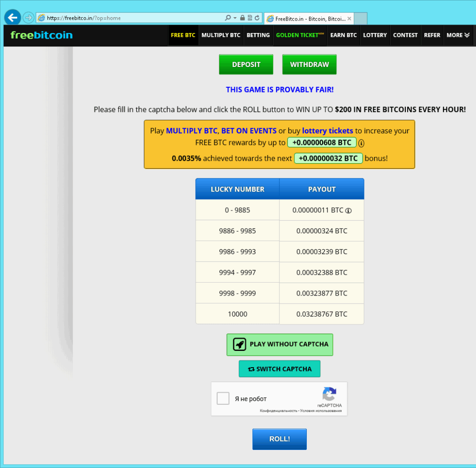Click the security lock icon in address bar
Viewport: 476px width, 468px height.
pyautogui.click(x=242, y=18)
